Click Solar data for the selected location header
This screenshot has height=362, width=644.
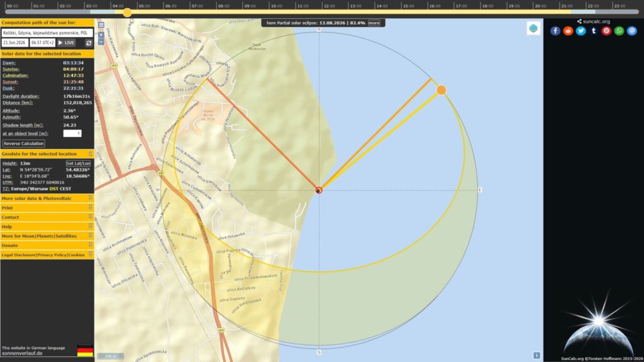[x=47, y=54]
